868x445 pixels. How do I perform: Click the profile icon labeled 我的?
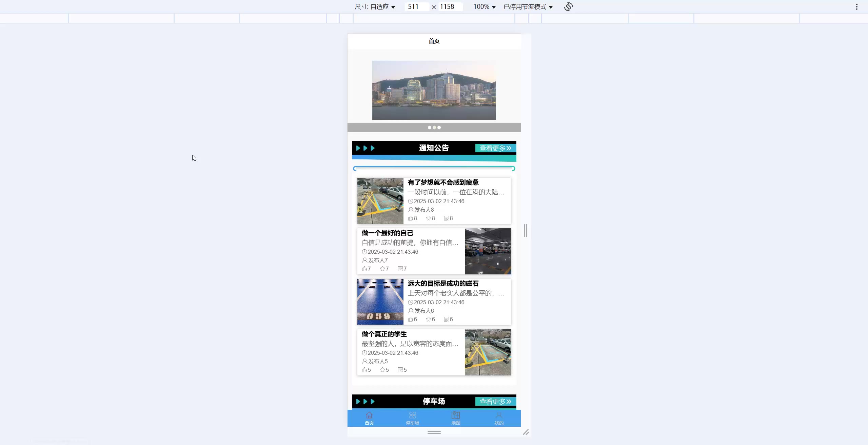point(499,415)
